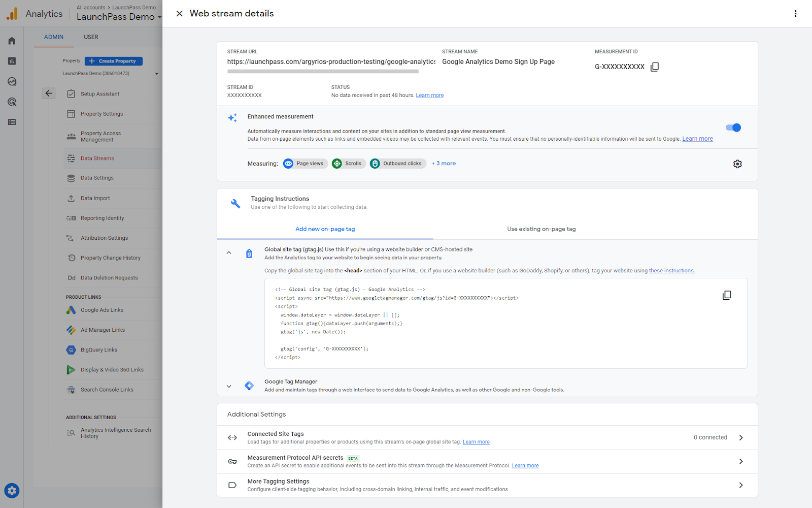This screenshot has width=812, height=508.
Task: Go to Analytics Home icon
Action: 12,41
